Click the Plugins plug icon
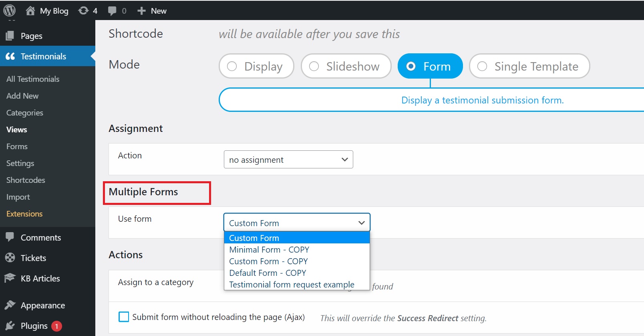The width and height of the screenshot is (644, 336). (x=10, y=326)
